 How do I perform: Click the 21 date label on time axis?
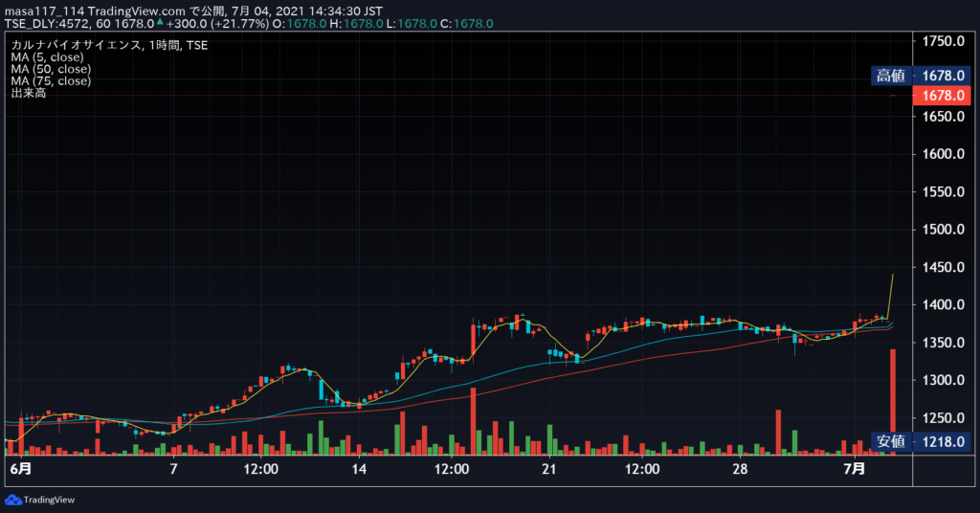coord(548,469)
